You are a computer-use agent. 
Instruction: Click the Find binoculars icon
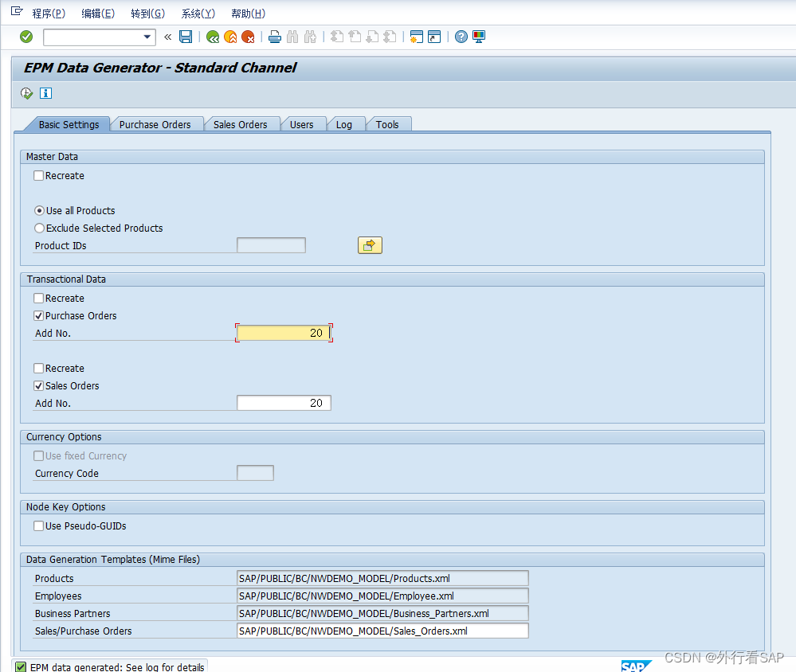coord(292,37)
